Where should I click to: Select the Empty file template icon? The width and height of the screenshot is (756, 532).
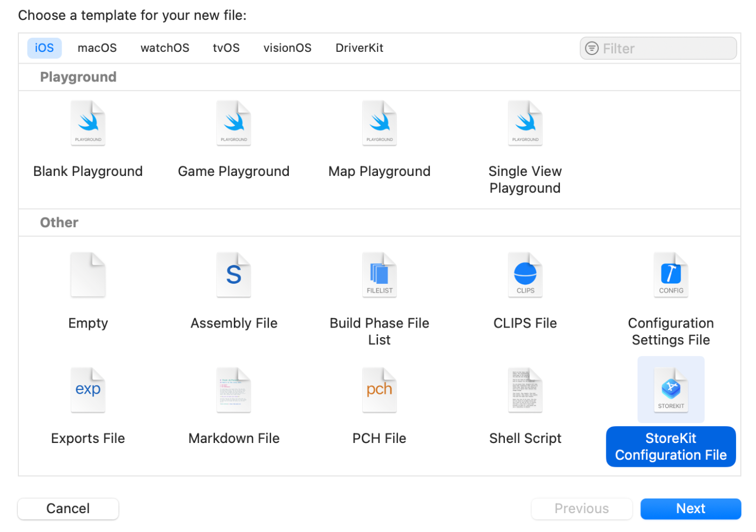(88, 275)
